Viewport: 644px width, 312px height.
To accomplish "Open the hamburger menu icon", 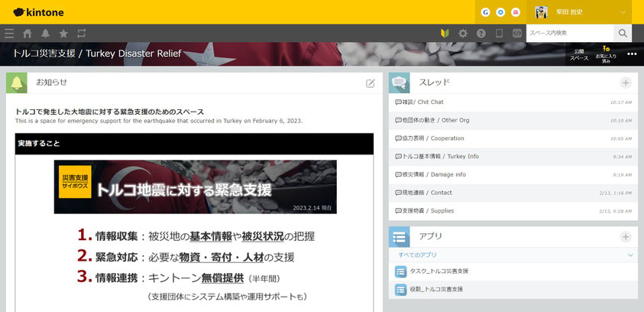I will [9, 34].
